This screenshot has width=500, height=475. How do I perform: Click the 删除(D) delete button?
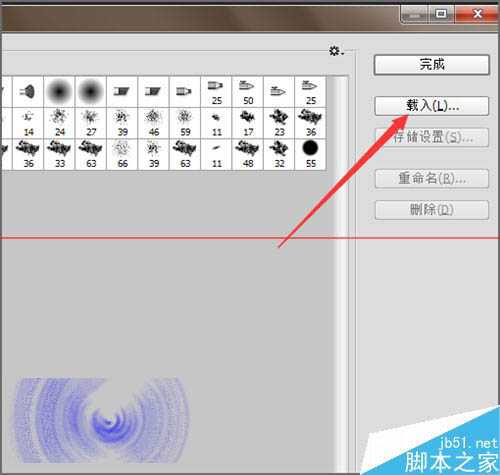pyautogui.click(x=432, y=210)
